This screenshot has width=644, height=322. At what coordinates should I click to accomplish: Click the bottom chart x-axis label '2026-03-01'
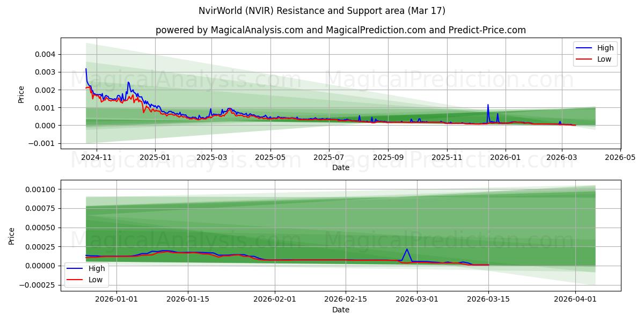click(418, 299)
